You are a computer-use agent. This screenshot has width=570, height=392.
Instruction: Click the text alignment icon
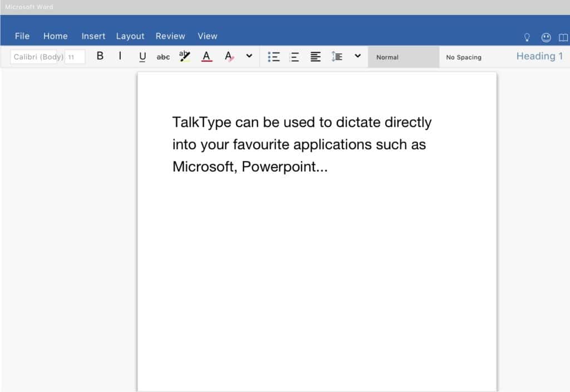pyautogui.click(x=316, y=57)
